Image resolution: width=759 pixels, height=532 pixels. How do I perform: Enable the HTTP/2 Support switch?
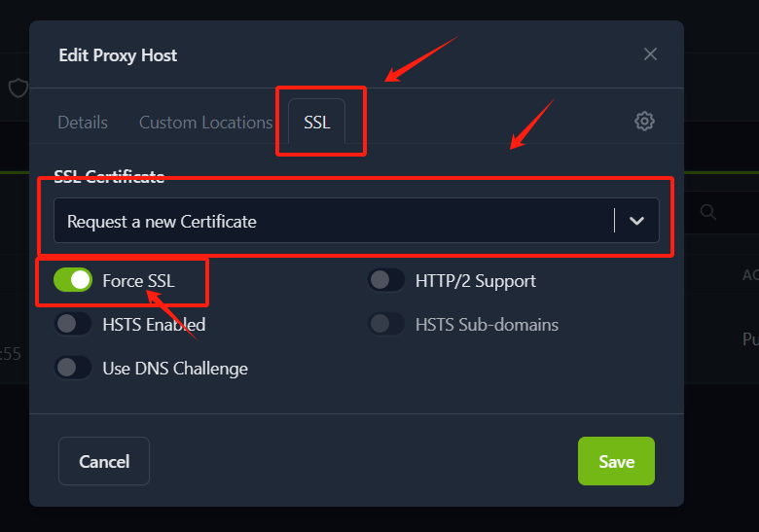tap(386, 281)
